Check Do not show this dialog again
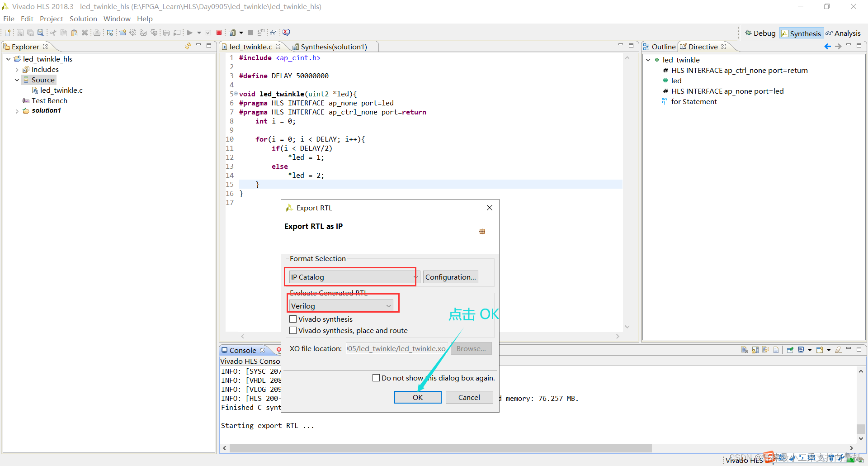The height and width of the screenshot is (466, 868). [x=376, y=378]
